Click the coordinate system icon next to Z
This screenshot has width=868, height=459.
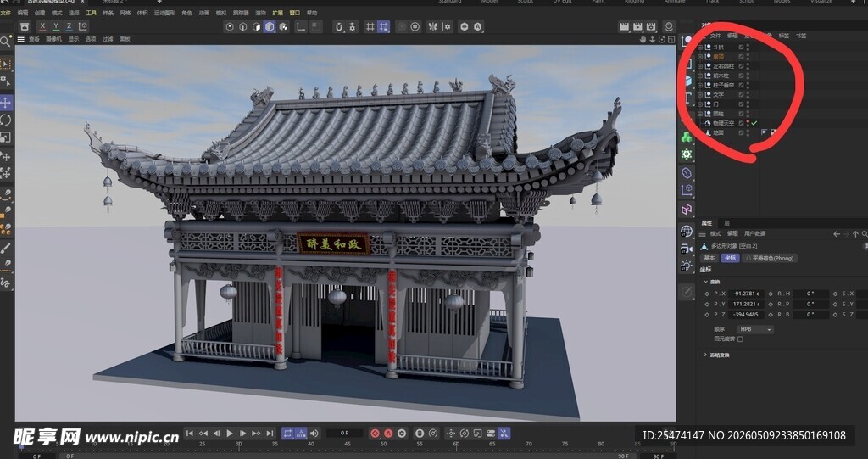(x=83, y=26)
